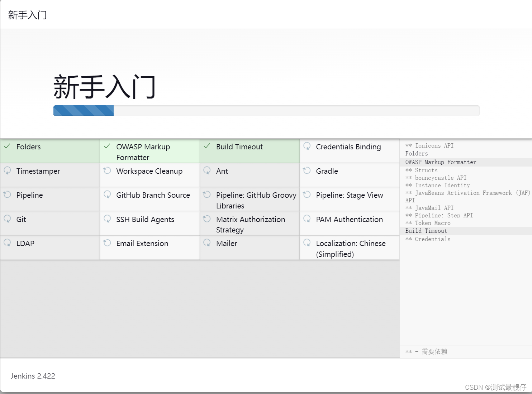This screenshot has width=532, height=394.
Task: Click Build Timeout in install log
Action: [426, 231]
